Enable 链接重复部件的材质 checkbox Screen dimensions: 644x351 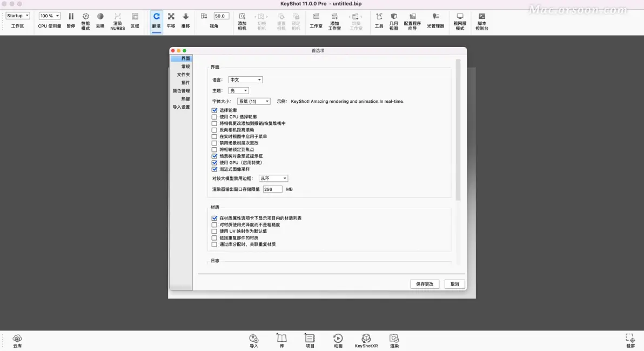pos(214,238)
